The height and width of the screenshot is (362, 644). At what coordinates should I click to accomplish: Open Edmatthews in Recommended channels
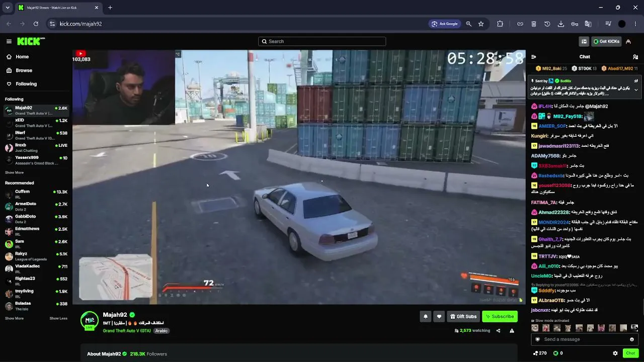(36, 231)
